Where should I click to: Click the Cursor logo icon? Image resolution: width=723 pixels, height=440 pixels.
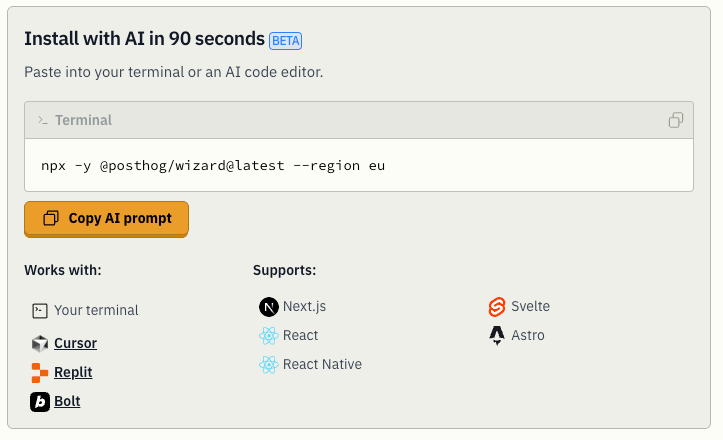40,343
